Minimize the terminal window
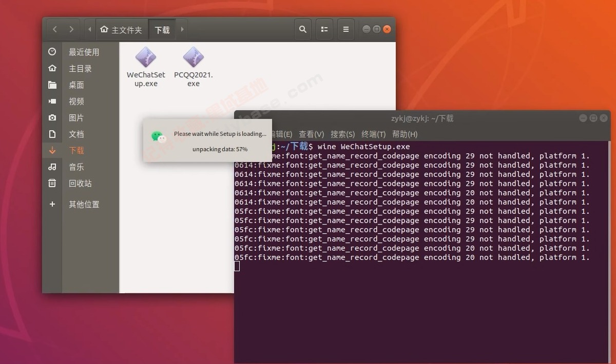Viewport: 616px width, 364px height. 583,118
